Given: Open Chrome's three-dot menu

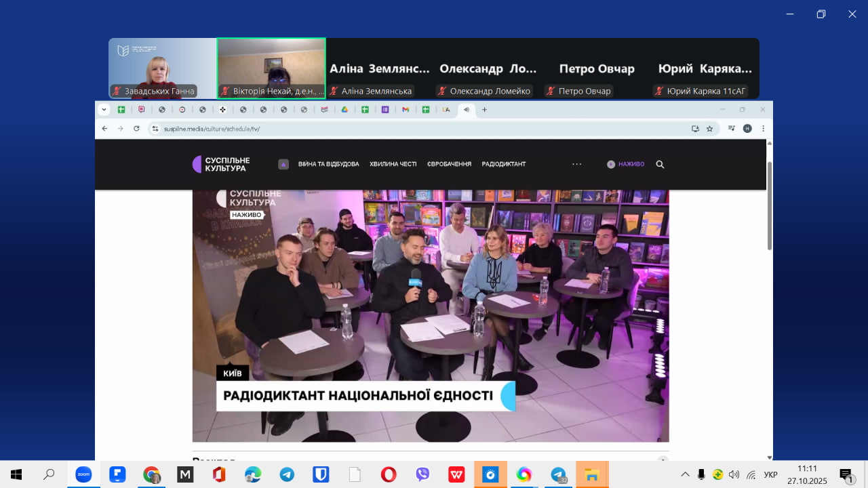Looking at the screenshot, I should tap(763, 128).
